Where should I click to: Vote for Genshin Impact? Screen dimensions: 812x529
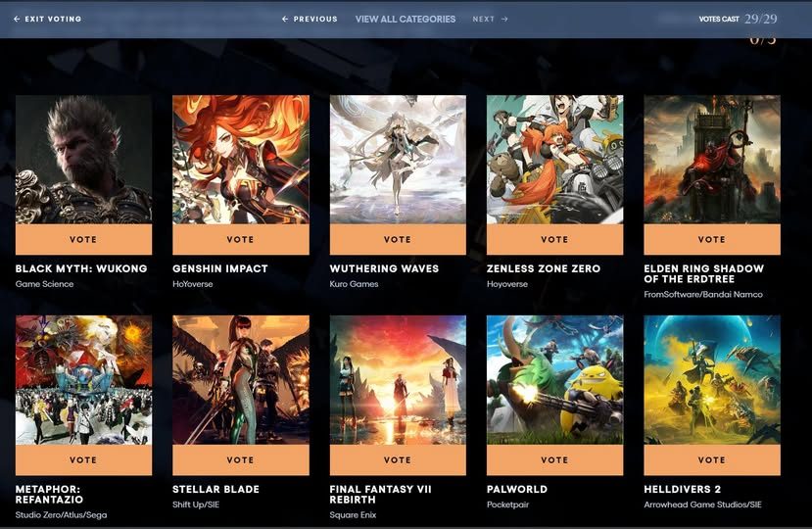241,239
